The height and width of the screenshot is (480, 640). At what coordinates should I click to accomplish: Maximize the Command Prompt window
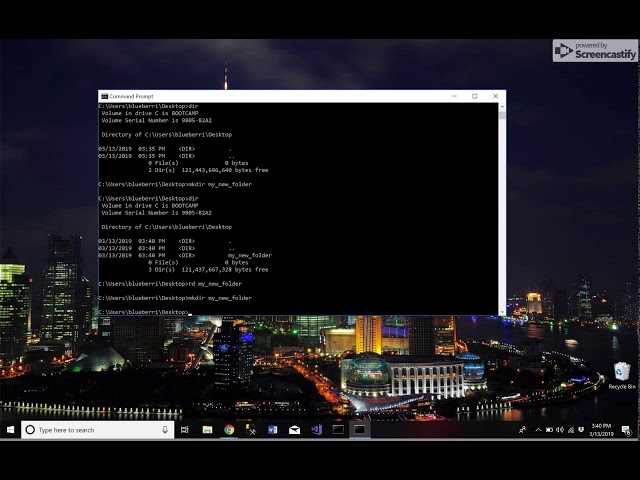click(475, 96)
